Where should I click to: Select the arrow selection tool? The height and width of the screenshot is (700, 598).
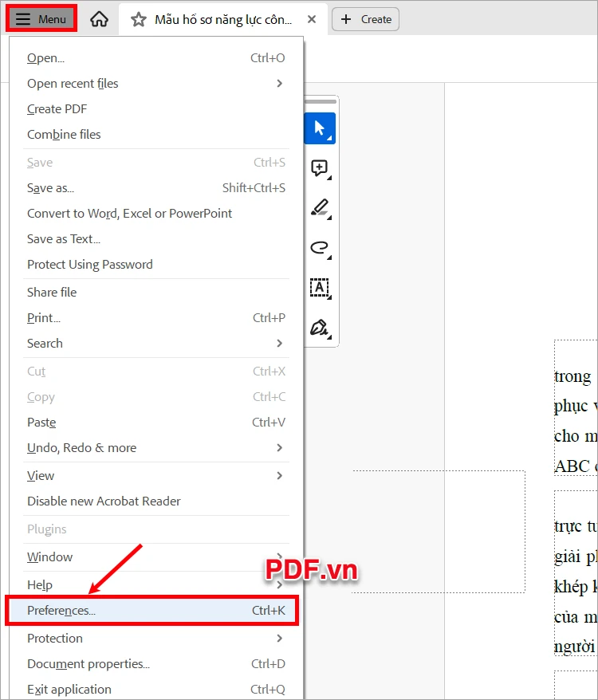320,128
